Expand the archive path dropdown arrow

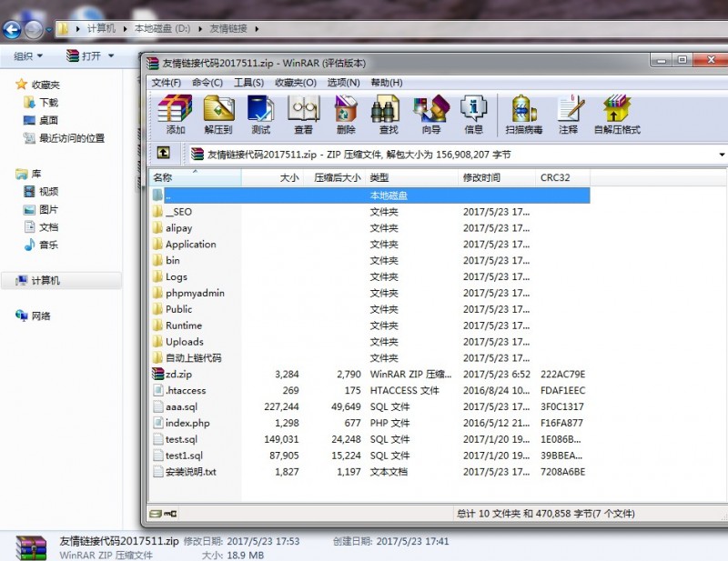722,155
